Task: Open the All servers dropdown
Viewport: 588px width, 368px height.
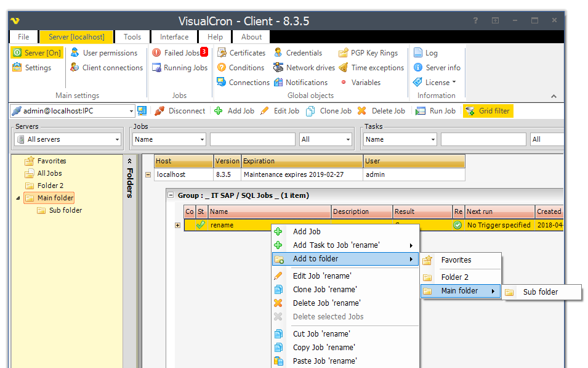Action: [x=68, y=139]
